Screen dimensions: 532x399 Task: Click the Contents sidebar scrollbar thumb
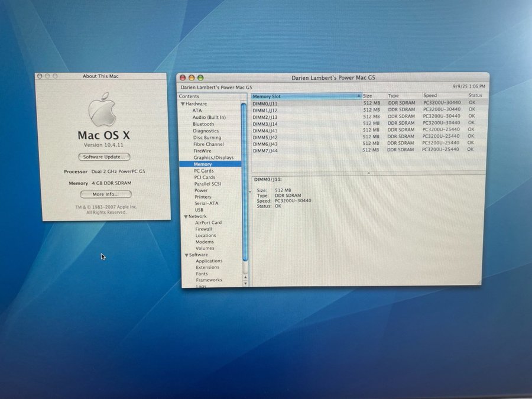[244, 182]
